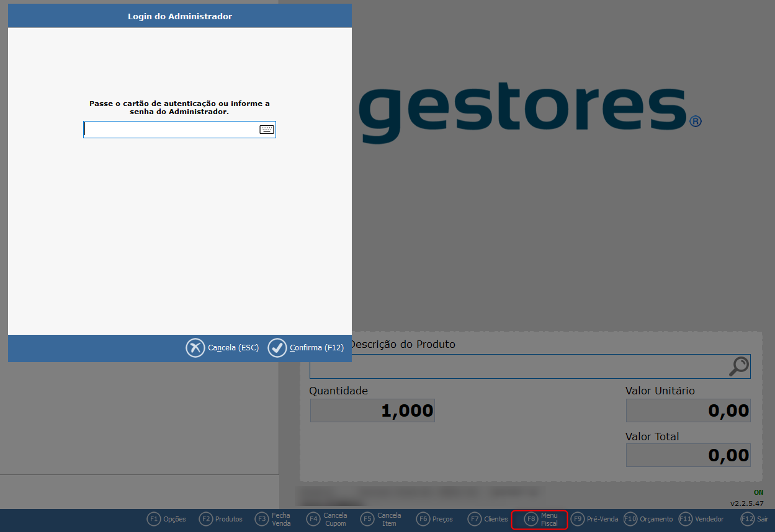Click the Cancela X circle icon
The image size is (775, 532).
tap(195, 348)
